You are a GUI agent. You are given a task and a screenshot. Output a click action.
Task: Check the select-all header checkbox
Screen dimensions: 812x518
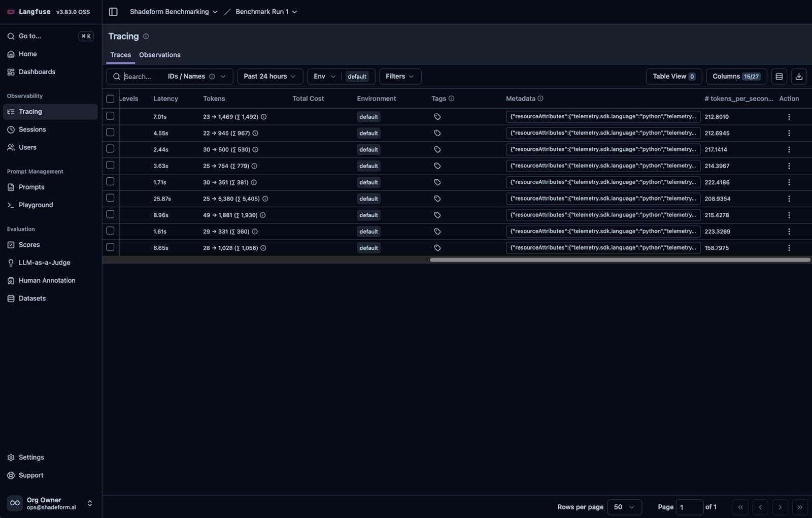[110, 99]
